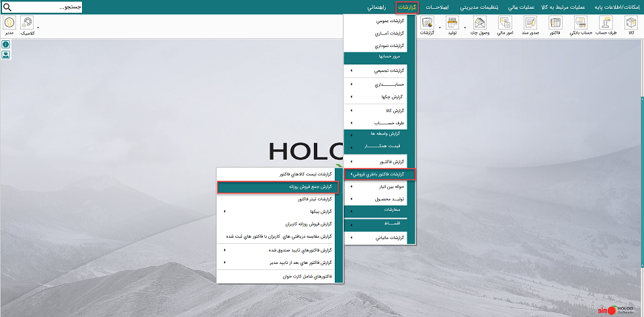
Task: Open the فاکتور (Invoice) toolbar icon
Action: 556,25
